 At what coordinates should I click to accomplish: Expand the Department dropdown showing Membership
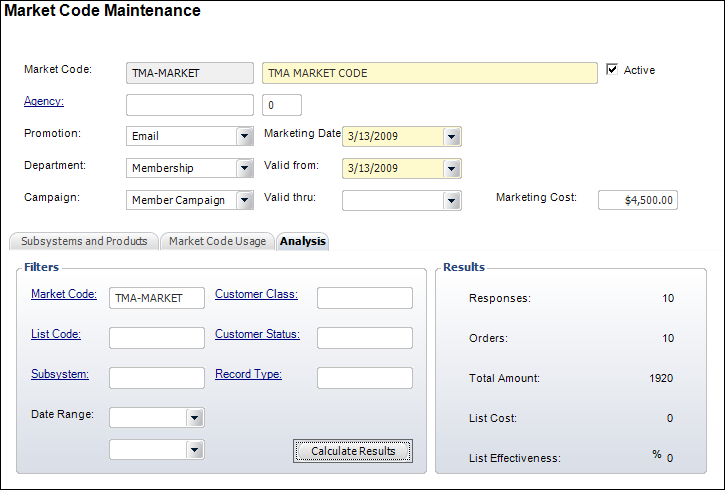(x=244, y=169)
